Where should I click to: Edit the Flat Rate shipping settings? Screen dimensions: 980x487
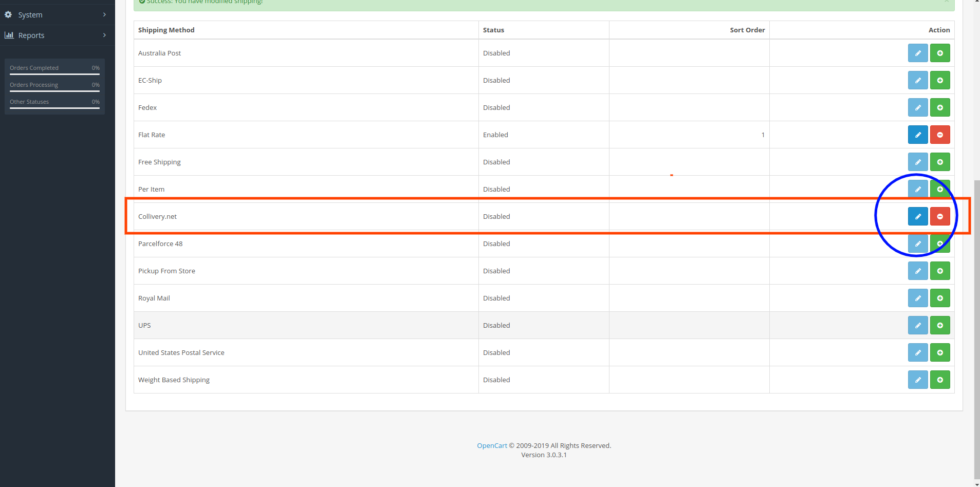tap(917, 135)
